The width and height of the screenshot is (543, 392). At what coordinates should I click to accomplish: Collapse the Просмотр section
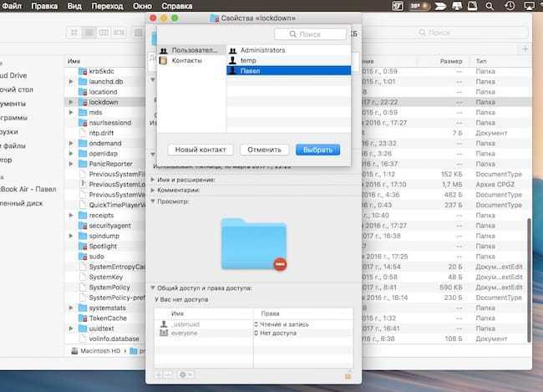pyautogui.click(x=153, y=201)
